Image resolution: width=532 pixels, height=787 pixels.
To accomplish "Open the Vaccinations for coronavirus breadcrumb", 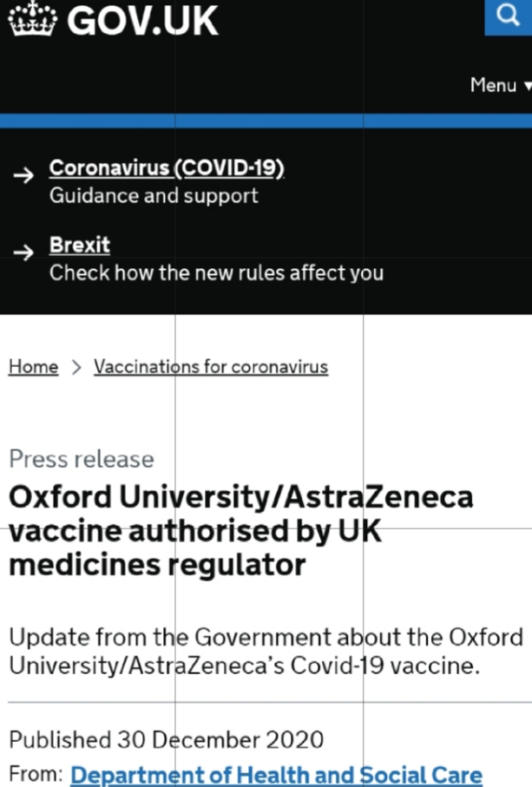I will (x=211, y=367).
